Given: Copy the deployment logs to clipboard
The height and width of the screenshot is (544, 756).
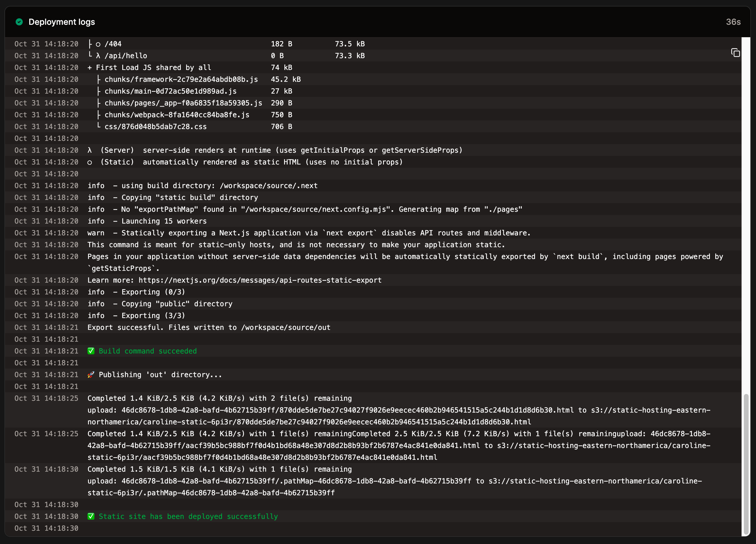Looking at the screenshot, I should pyautogui.click(x=735, y=53).
